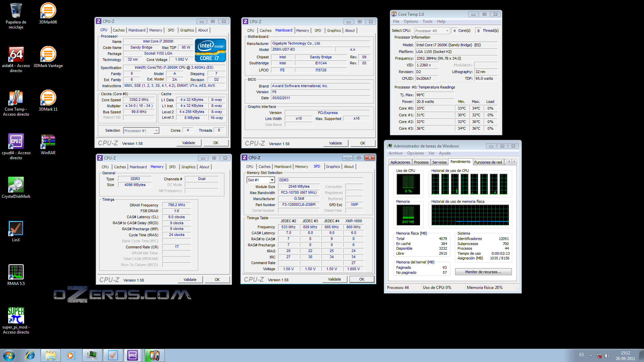Open Task Manager Ayuda menu
Viewport: 644px width, 362px height.
[445, 153]
